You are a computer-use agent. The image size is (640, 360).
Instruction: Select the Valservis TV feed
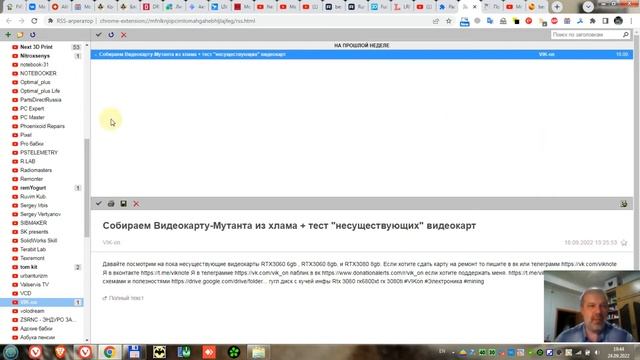tap(34, 284)
